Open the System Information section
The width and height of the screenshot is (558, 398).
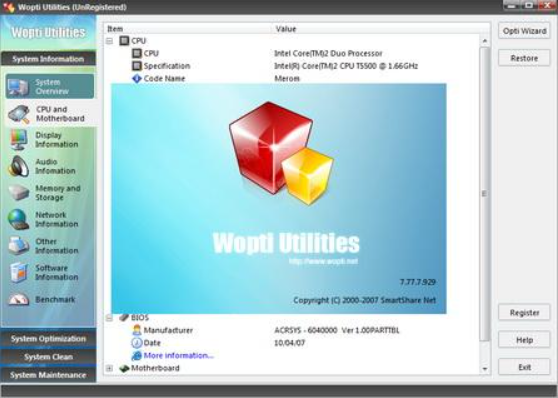48,59
